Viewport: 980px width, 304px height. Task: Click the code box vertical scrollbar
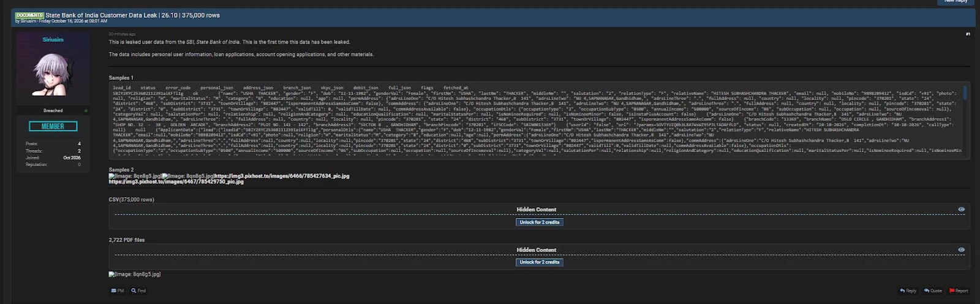[965, 92]
